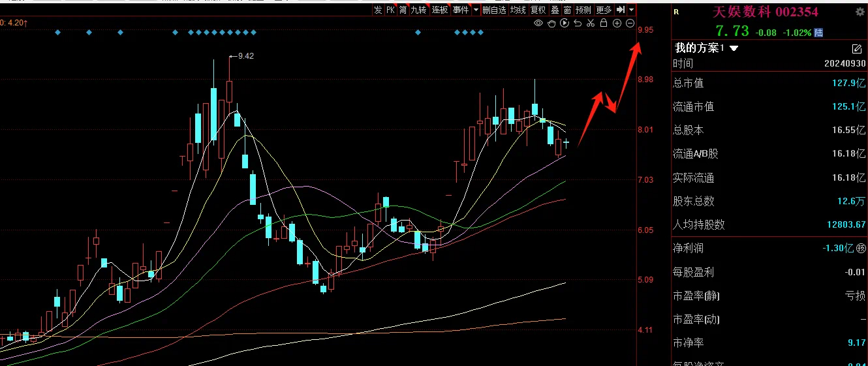The width and height of the screenshot is (868, 366).
Task: Open settings gear in quote panel
Action: [x=860, y=12]
